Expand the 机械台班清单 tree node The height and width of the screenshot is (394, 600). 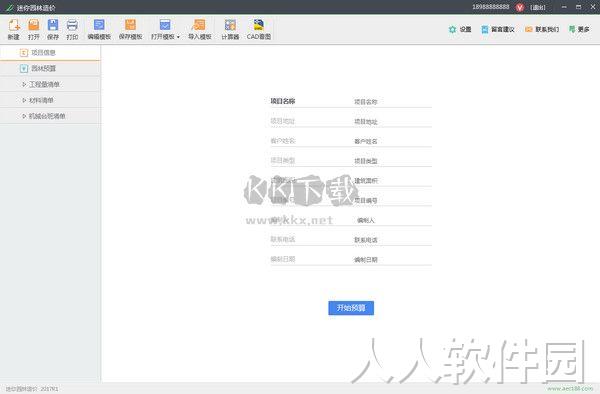[x=50, y=116]
